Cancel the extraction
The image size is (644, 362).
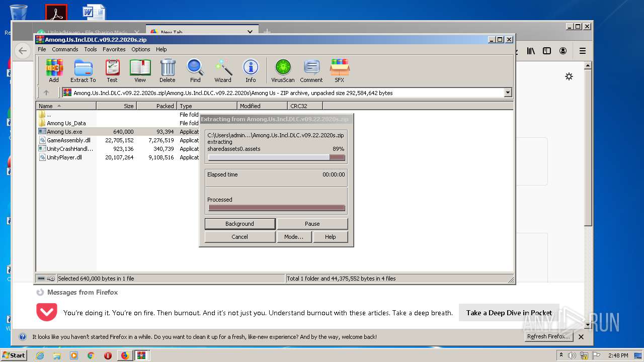pos(239,237)
